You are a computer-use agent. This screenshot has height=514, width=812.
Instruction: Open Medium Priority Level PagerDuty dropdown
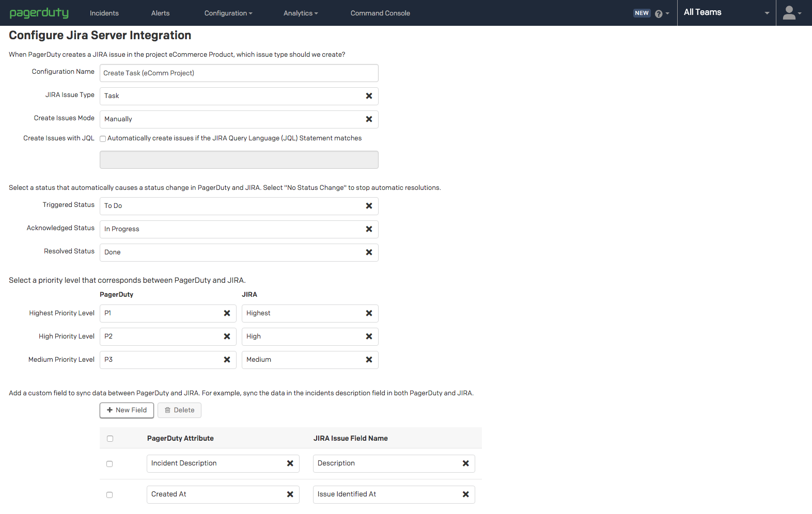pos(168,360)
